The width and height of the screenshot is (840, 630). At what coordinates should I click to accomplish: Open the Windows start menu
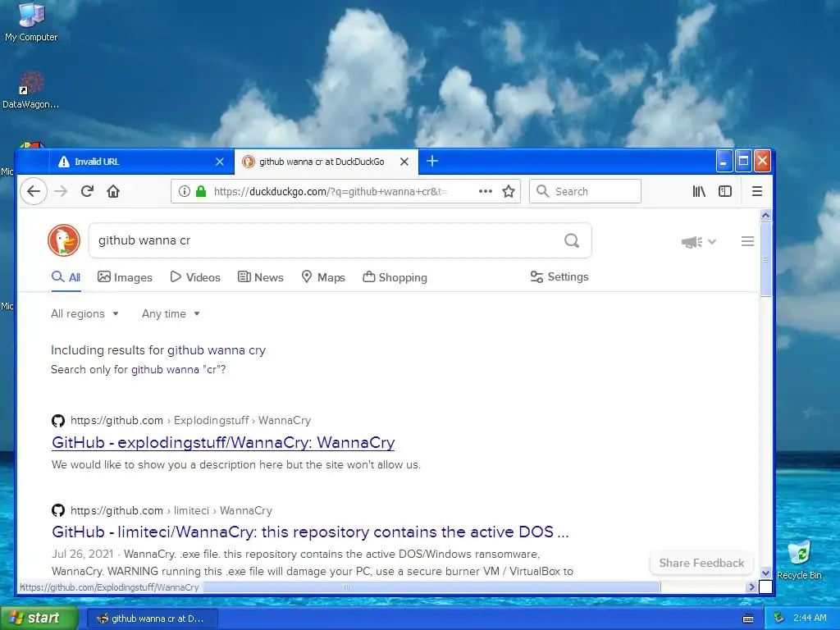tap(39, 619)
